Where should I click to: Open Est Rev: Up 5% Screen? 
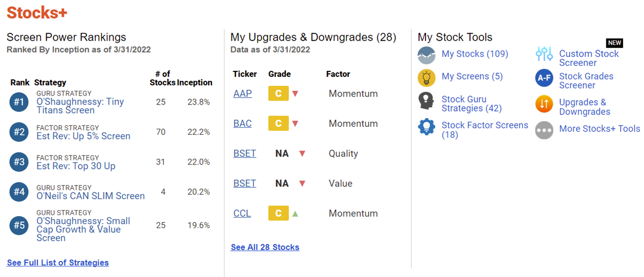[x=83, y=136]
